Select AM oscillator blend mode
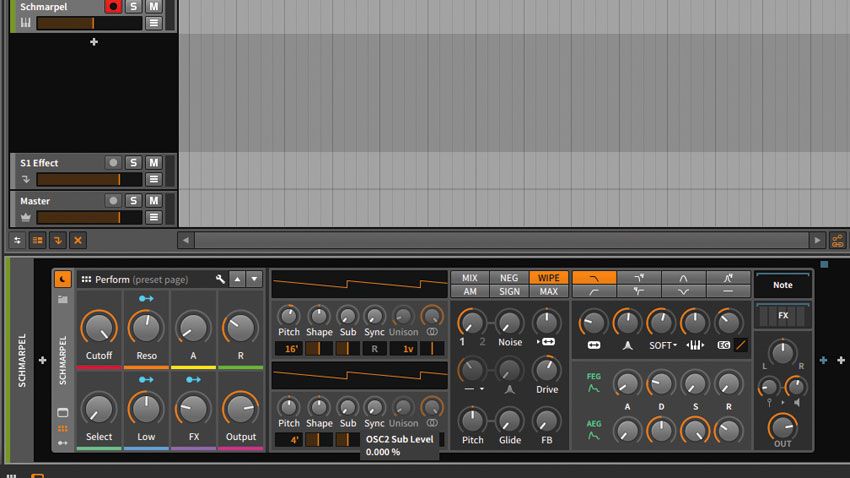 [469, 292]
